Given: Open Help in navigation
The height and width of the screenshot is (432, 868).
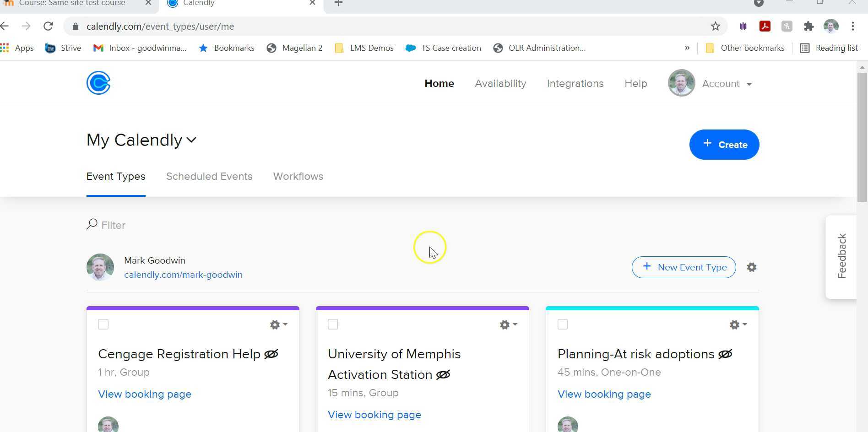Looking at the screenshot, I should pyautogui.click(x=635, y=83).
